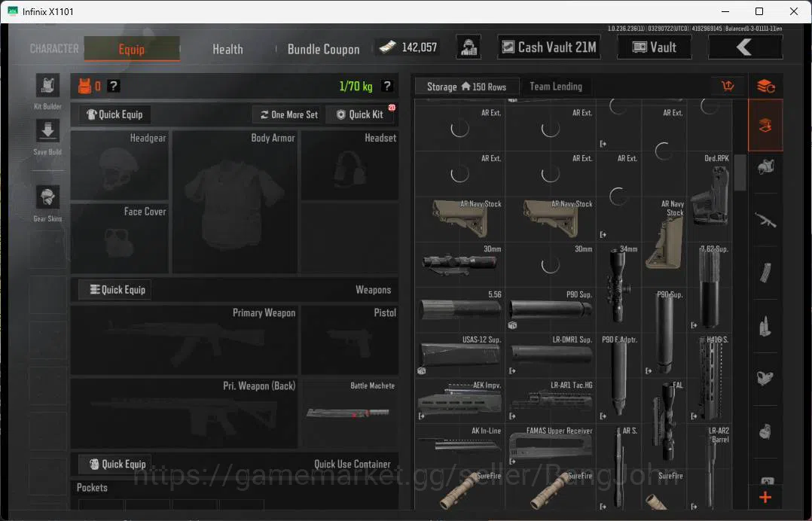
Task: Click the orange sort storage icon
Action: (x=728, y=86)
